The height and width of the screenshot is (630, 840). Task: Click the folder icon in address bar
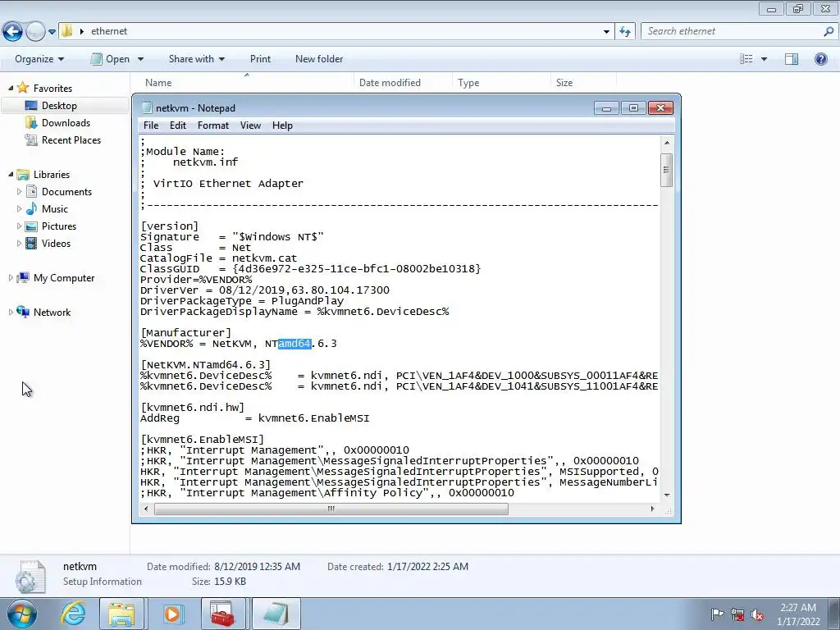(x=66, y=31)
